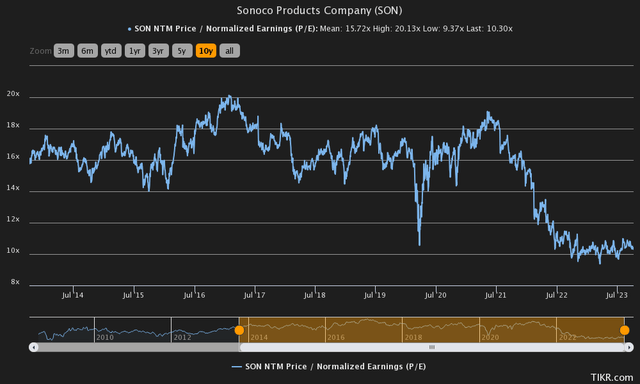
Task: Click the Jul '20 axis label
Action: (x=436, y=295)
